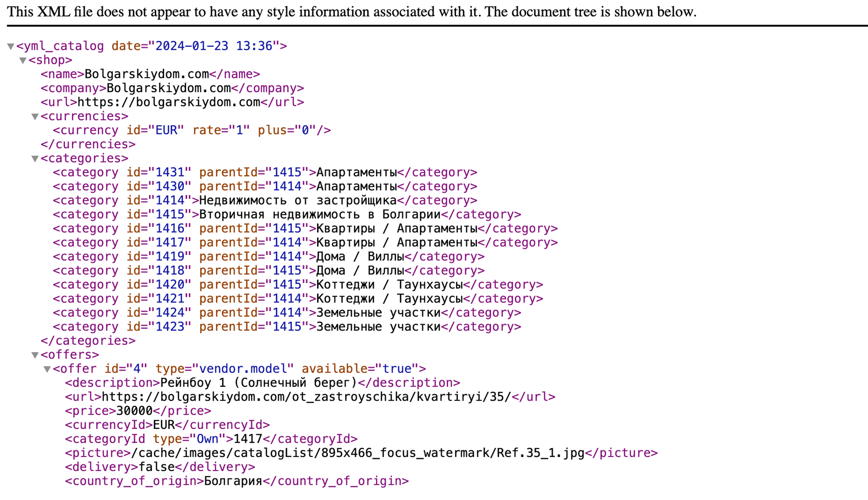Click the picture path Ref.35_1.jpg line

pos(357,453)
